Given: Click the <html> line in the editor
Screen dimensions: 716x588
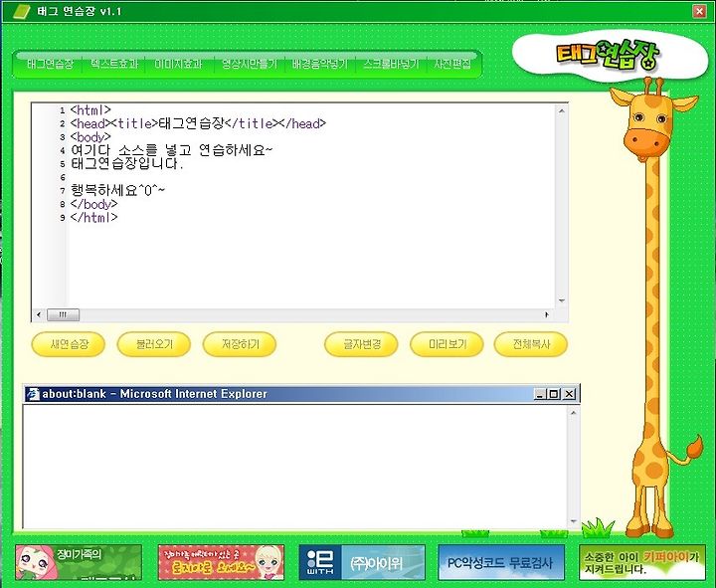Looking at the screenshot, I should pos(90,110).
